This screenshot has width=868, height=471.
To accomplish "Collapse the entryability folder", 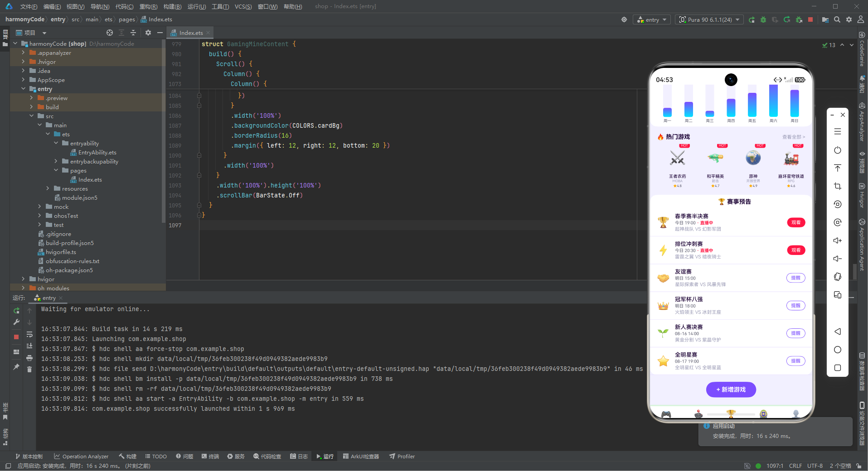I will tap(56, 143).
